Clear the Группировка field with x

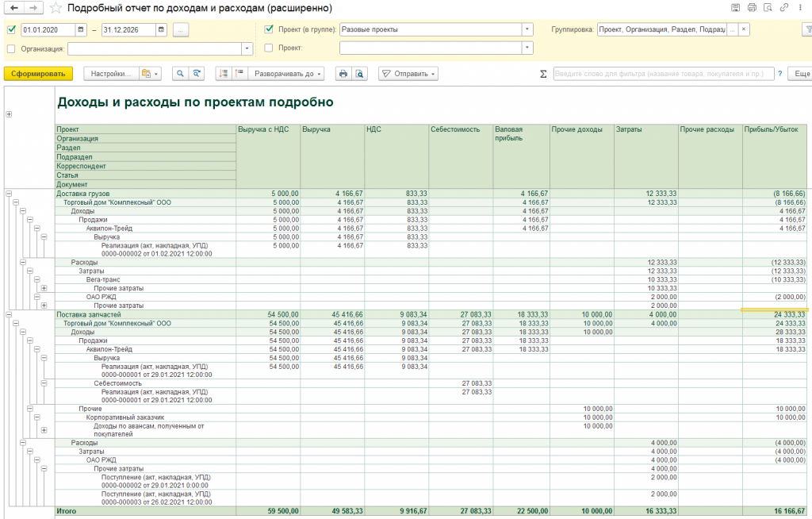(x=744, y=29)
